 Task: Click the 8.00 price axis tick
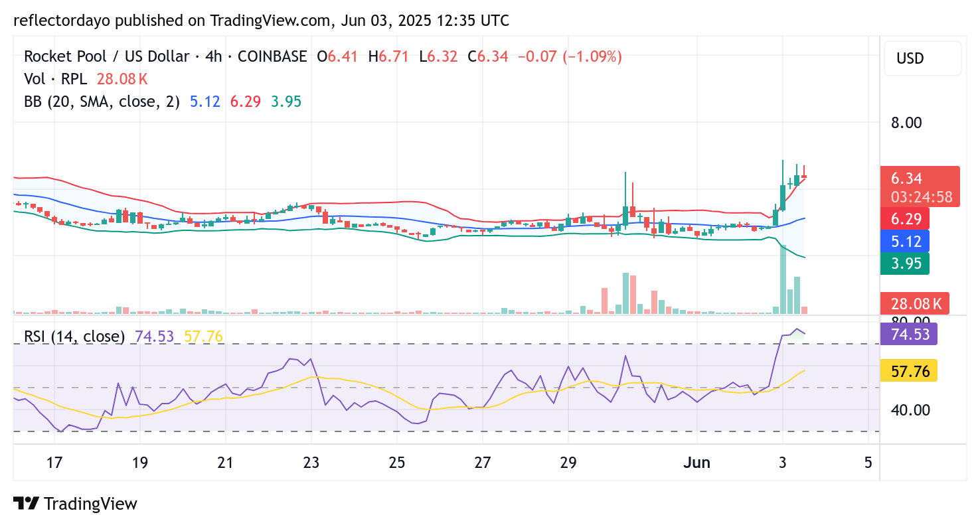click(x=906, y=123)
